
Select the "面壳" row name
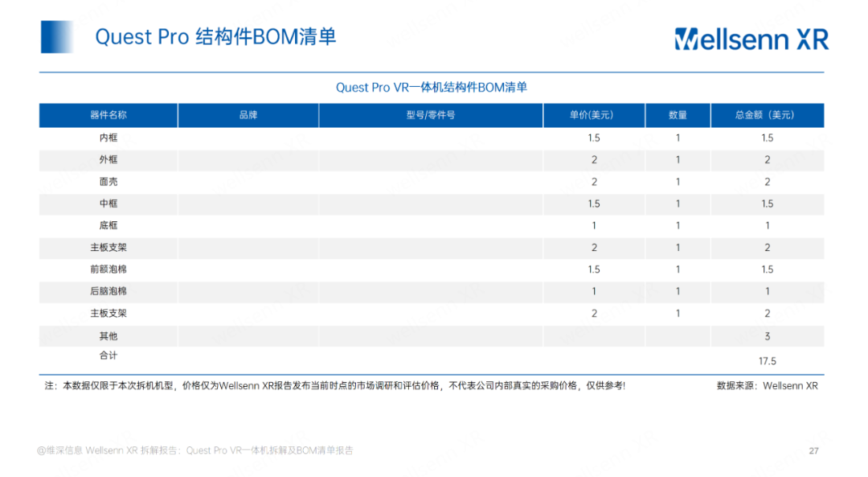pyautogui.click(x=108, y=182)
